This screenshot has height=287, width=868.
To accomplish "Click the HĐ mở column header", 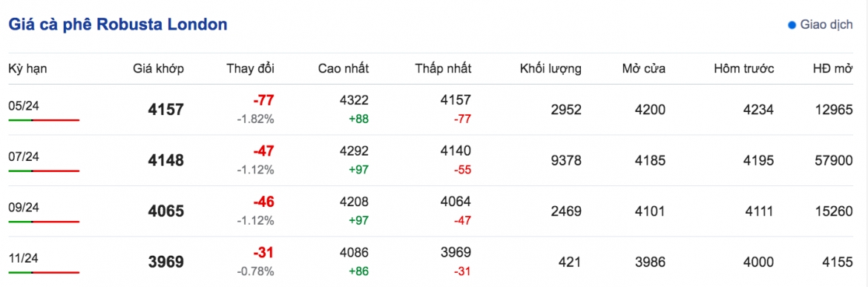I will coord(832,68).
